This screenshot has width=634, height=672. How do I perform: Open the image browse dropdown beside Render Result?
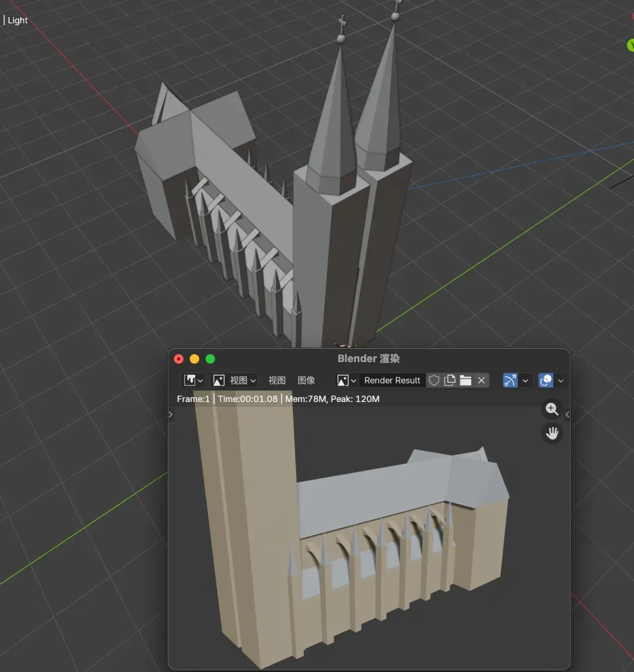click(347, 380)
